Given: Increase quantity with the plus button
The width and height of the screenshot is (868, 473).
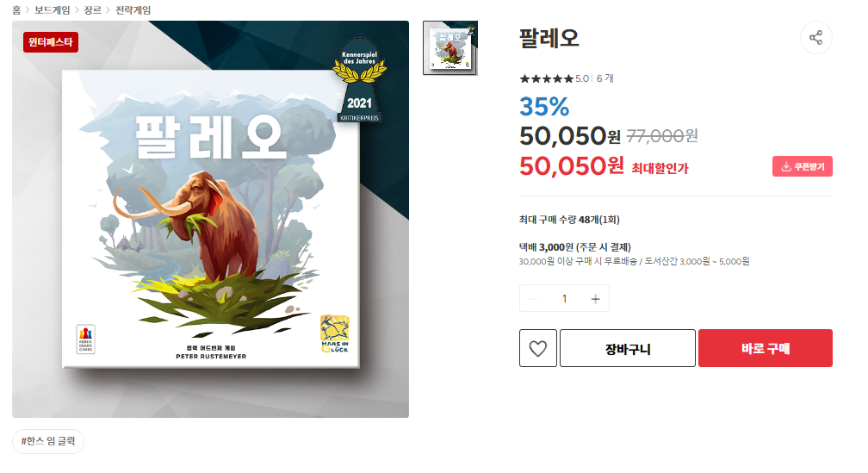Looking at the screenshot, I should click(595, 299).
